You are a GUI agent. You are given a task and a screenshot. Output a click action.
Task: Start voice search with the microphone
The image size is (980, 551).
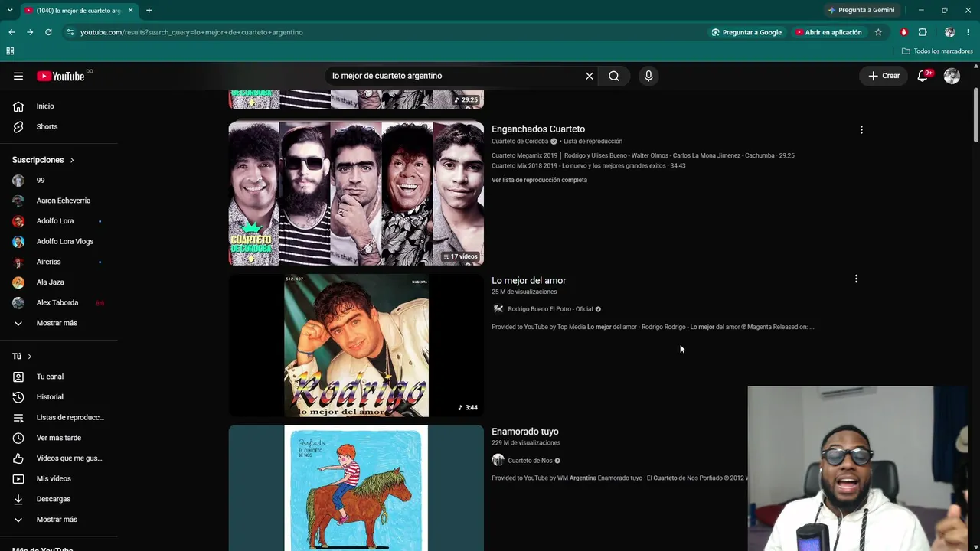(648, 76)
